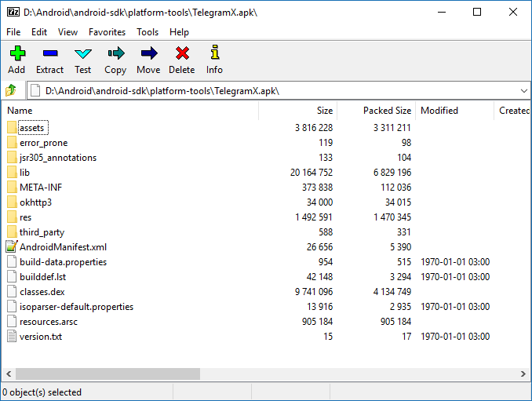
Task: Click the scroll left arrow
Action: click(x=9, y=374)
